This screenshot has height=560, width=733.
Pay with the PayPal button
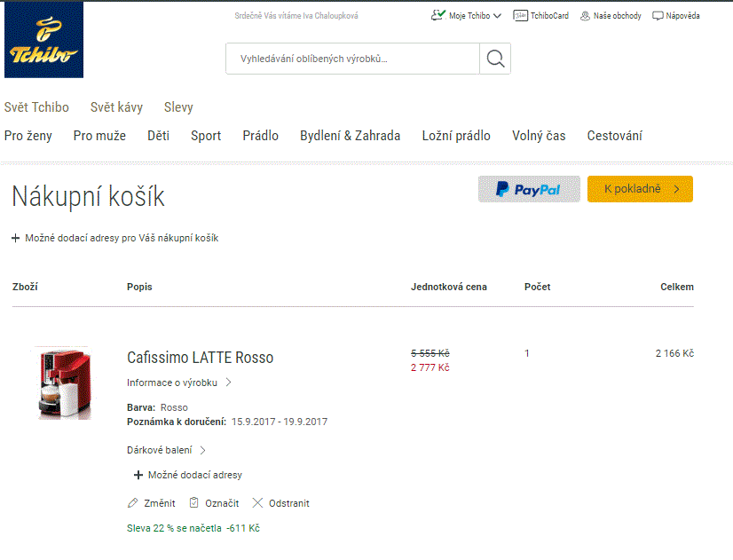click(x=529, y=189)
